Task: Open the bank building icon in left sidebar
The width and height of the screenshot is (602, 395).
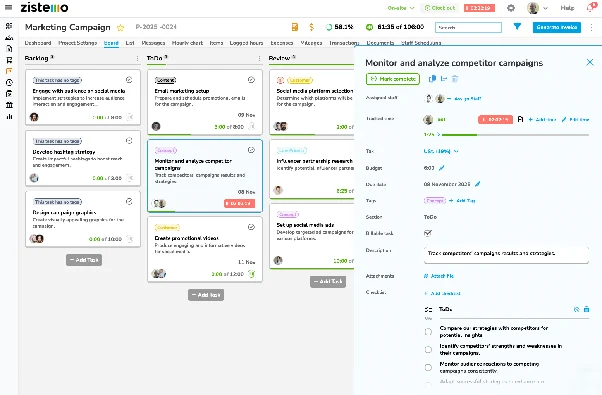Action: [x=9, y=105]
